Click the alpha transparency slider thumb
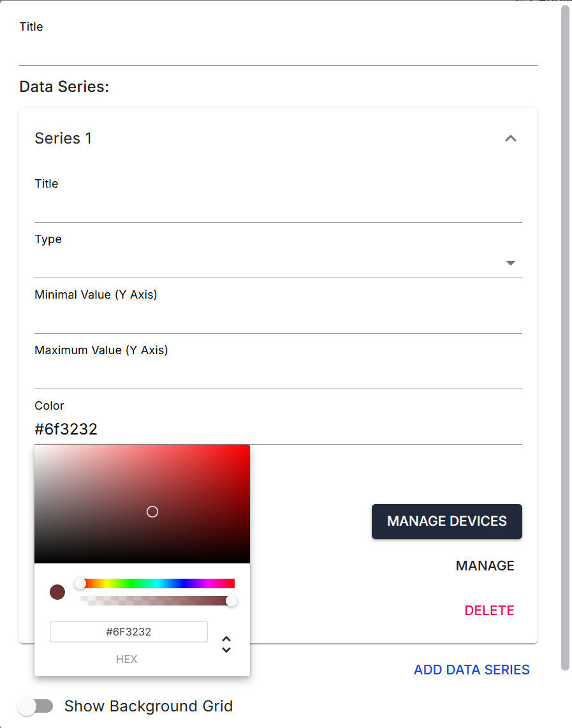This screenshot has width=572, height=728. [231, 600]
